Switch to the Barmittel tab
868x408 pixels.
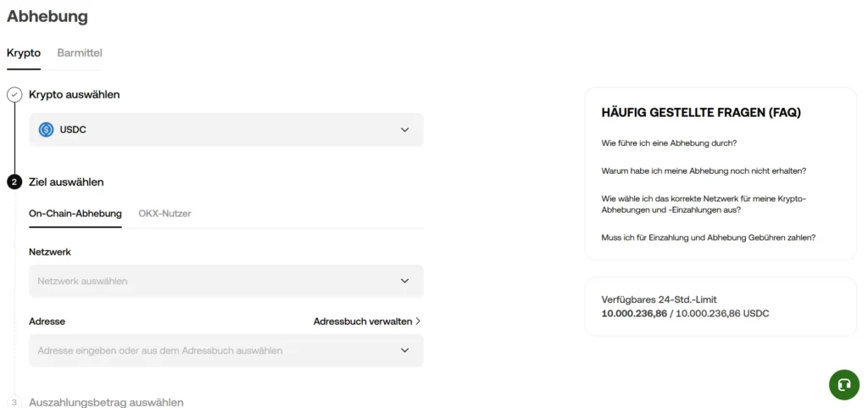[80, 53]
